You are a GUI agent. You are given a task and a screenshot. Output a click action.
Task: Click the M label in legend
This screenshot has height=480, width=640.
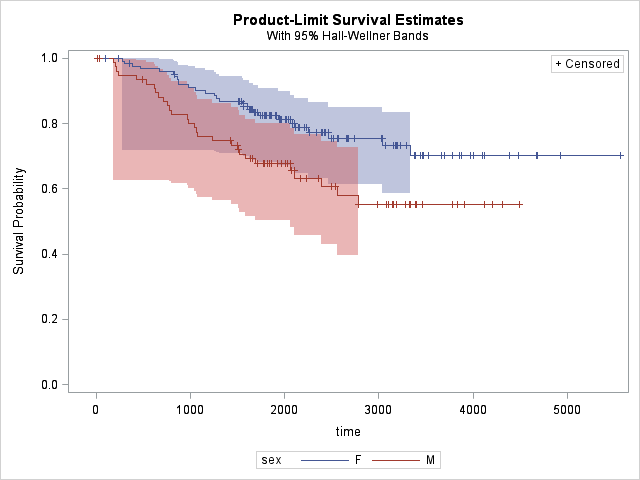click(430, 461)
